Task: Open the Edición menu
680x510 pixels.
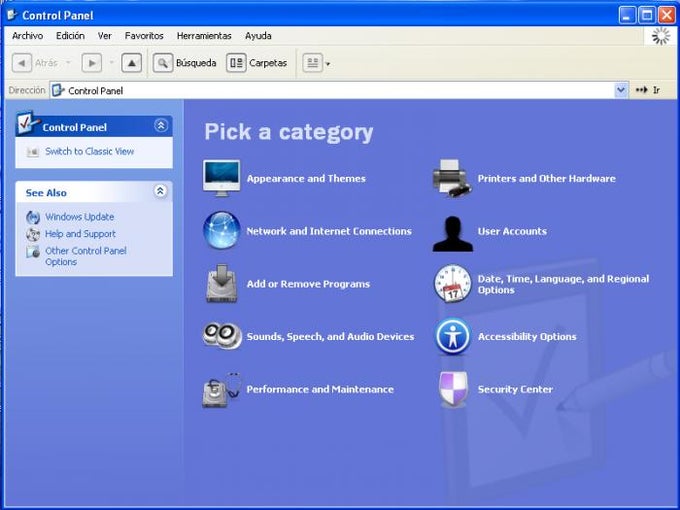Action: pos(70,36)
